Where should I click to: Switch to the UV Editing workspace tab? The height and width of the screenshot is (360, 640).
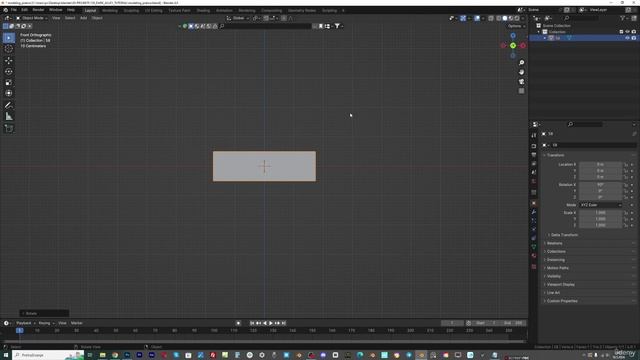153,10
